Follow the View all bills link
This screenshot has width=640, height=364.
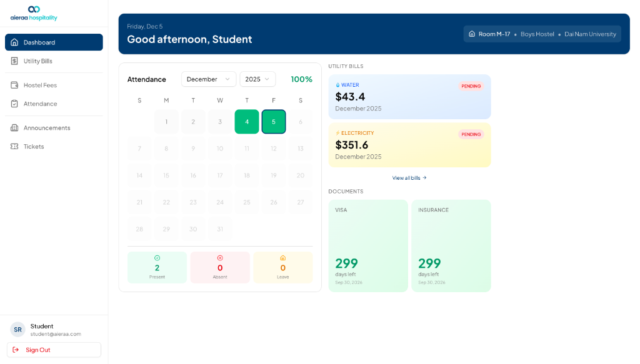(407, 177)
